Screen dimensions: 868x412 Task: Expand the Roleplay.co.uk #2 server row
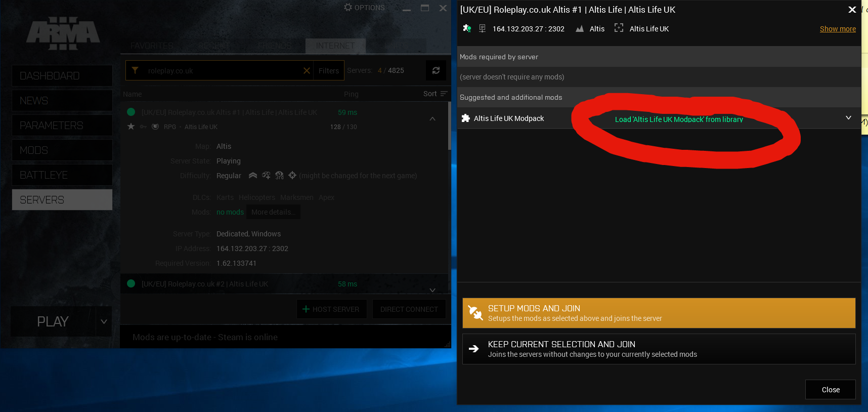(432, 290)
